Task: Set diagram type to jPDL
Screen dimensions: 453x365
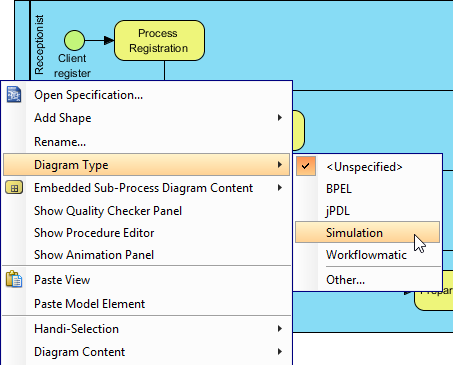Action: [368, 211]
